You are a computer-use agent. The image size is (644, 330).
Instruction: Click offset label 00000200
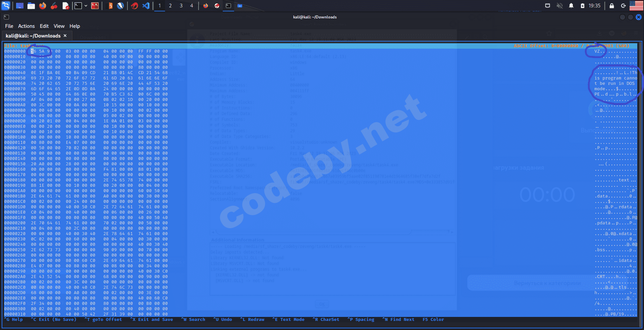tap(15, 223)
